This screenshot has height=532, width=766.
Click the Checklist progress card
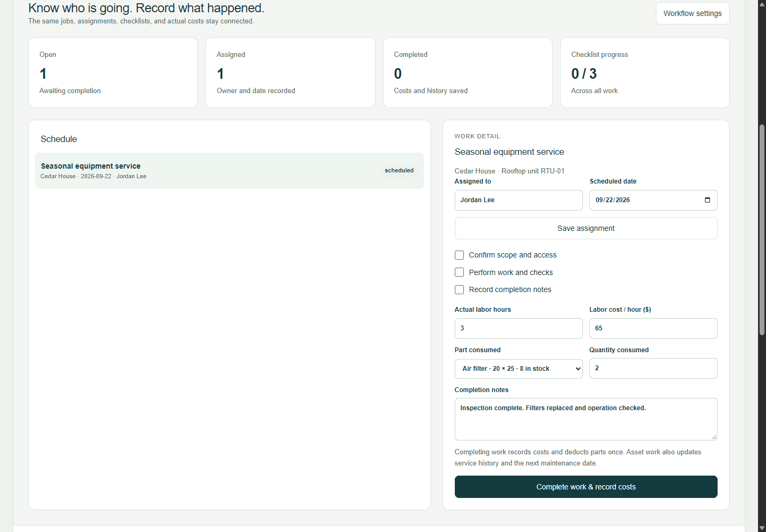click(645, 72)
